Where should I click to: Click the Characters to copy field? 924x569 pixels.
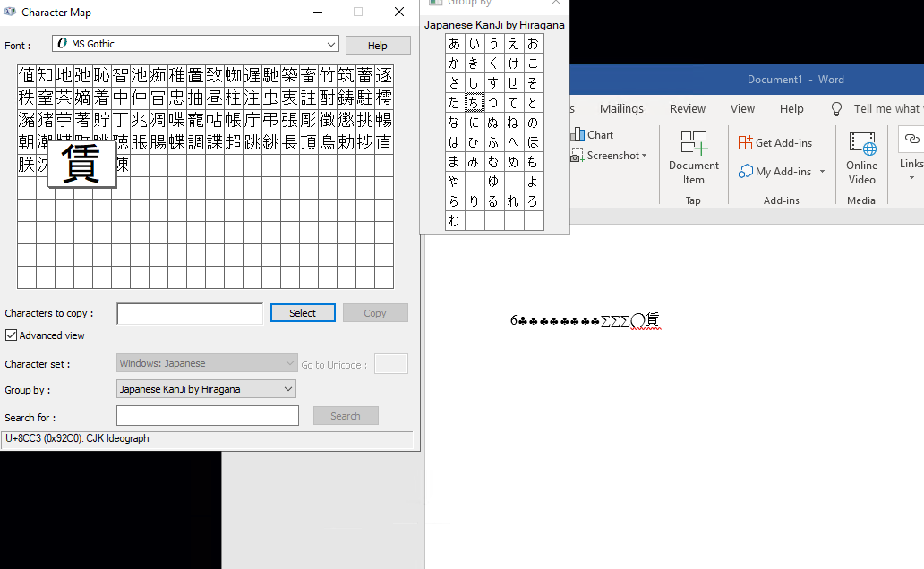(190, 313)
